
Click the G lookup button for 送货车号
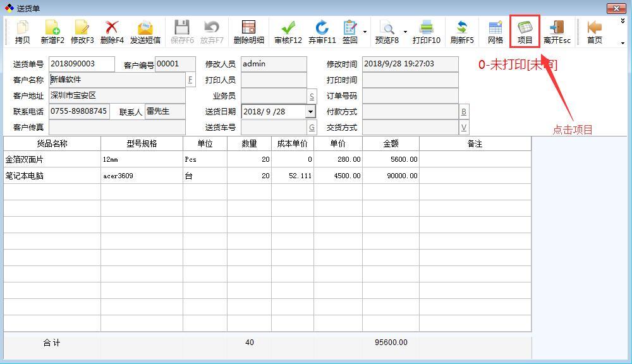[312, 128]
